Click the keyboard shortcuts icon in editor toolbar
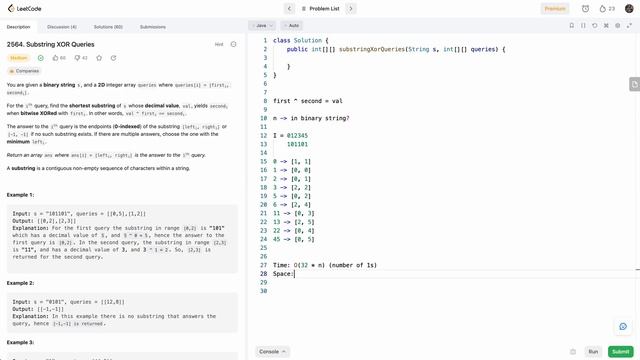Viewport: 640px width, 360px height. coord(606,25)
